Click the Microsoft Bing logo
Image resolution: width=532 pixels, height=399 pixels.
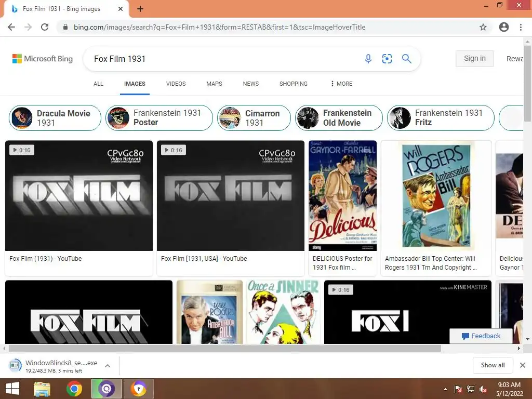(x=43, y=59)
